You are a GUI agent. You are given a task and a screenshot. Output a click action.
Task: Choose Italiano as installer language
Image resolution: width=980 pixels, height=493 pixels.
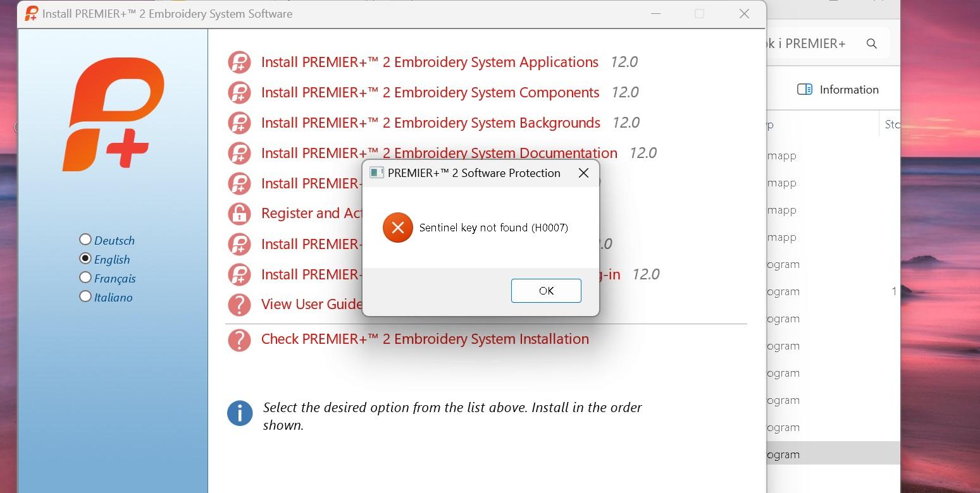click(x=85, y=296)
